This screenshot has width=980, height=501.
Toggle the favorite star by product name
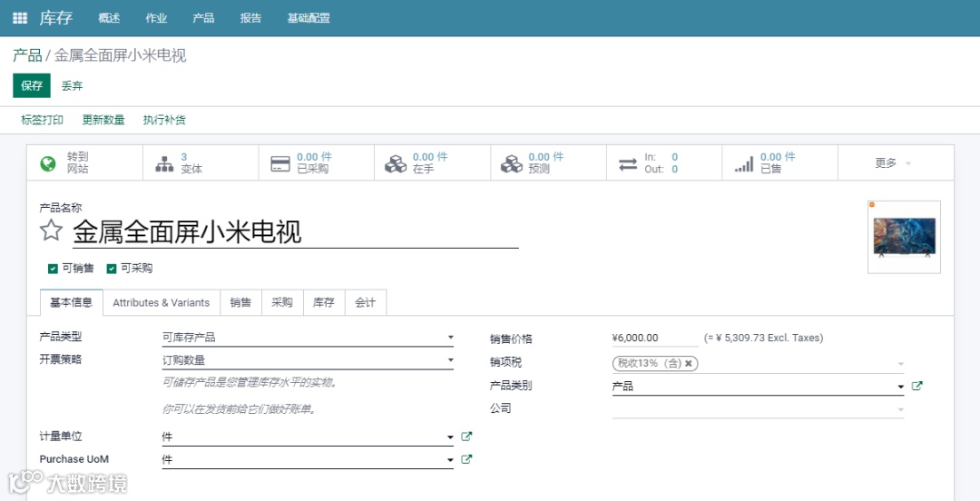(x=51, y=231)
